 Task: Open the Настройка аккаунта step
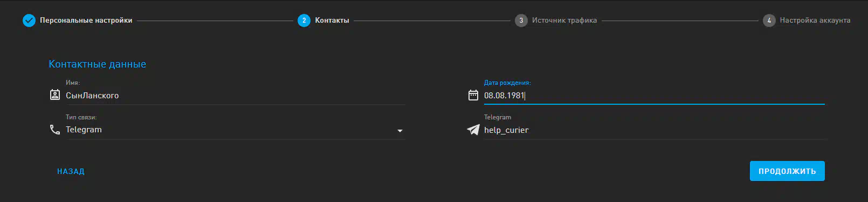(x=815, y=21)
